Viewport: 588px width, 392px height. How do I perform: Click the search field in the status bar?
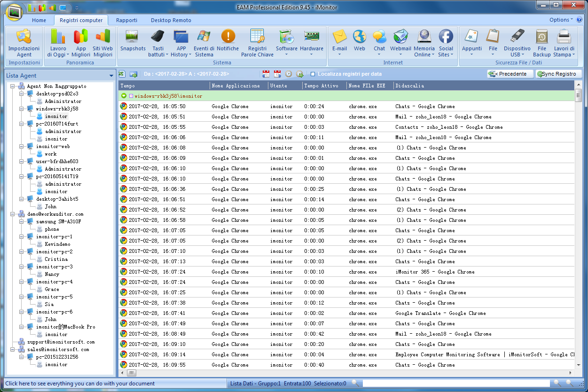pyautogui.click(x=456, y=384)
